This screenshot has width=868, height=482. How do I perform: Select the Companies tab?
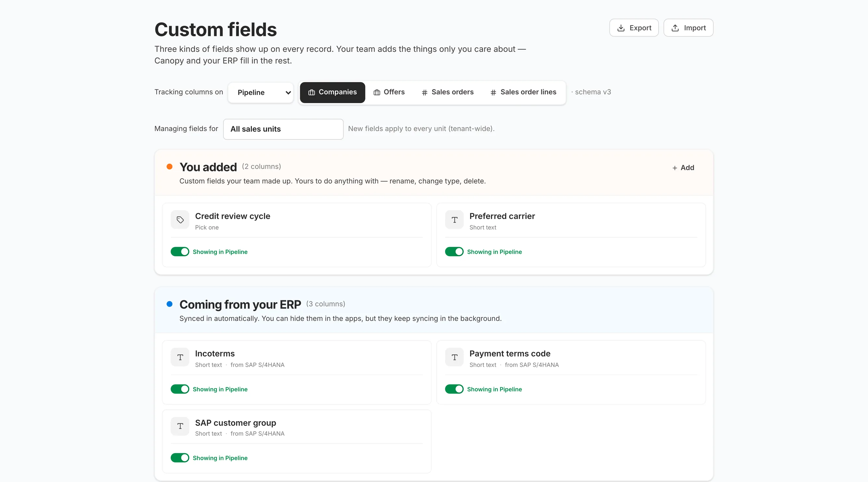click(332, 92)
